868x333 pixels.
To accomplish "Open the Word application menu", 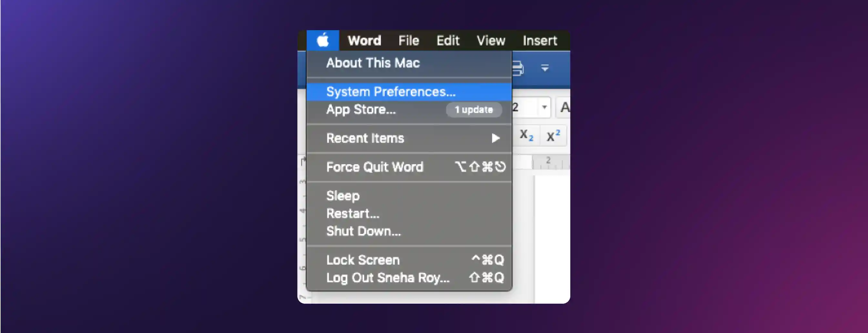I will coord(364,41).
